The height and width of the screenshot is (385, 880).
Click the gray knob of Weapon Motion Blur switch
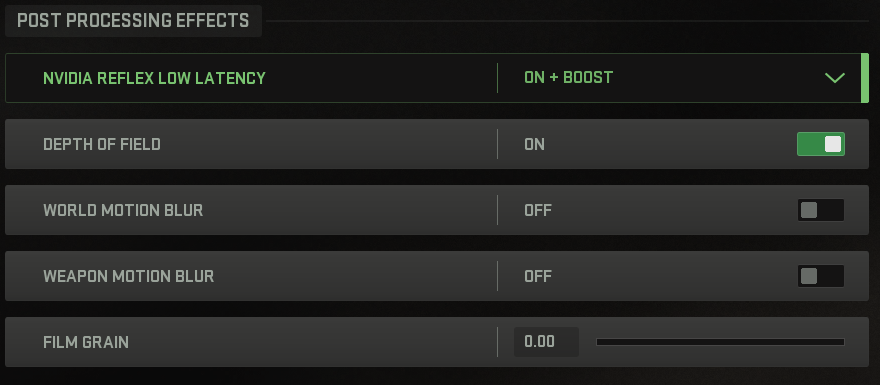tap(809, 276)
